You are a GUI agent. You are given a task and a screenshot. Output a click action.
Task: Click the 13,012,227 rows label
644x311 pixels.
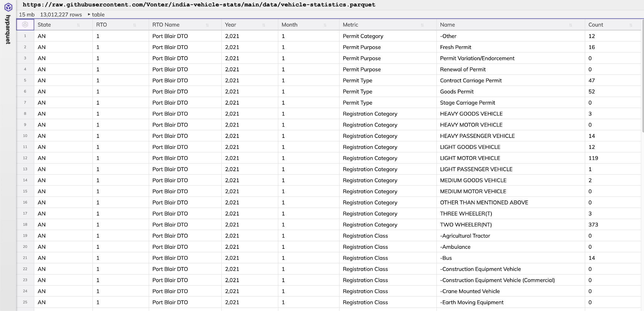(x=61, y=14)
